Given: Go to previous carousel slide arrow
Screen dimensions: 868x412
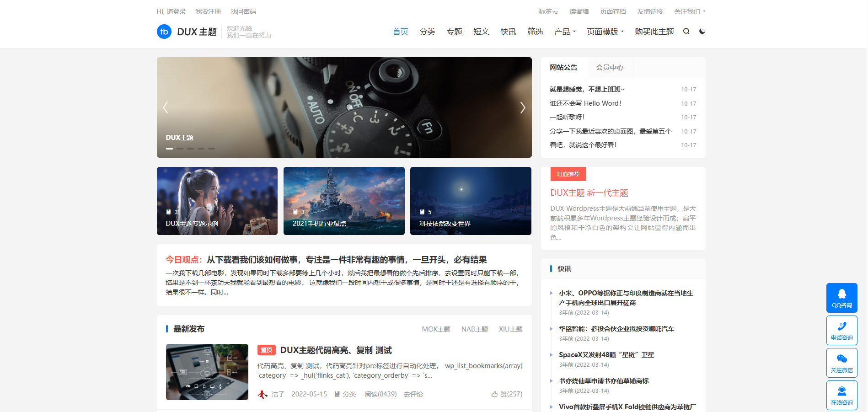Looking at the screenshot, I should (166, 107).
